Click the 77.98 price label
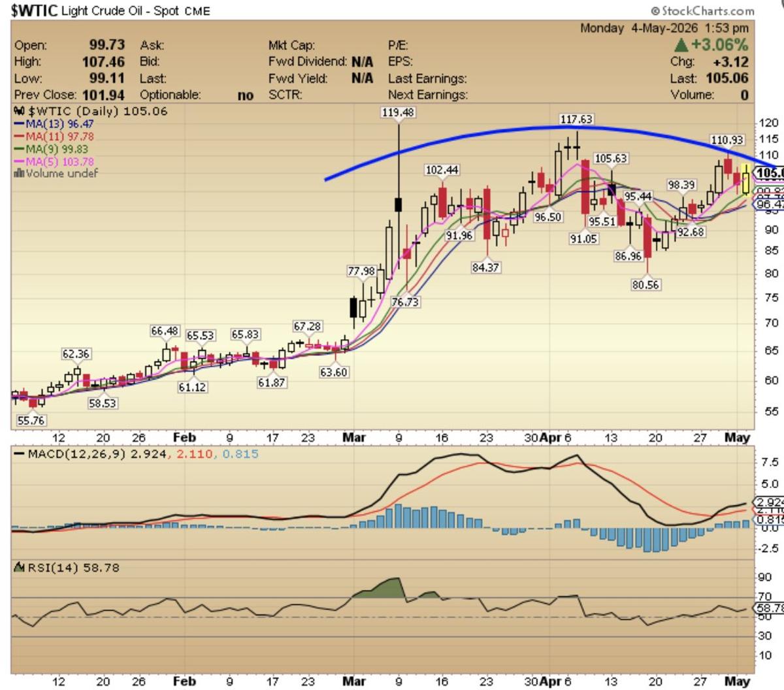Viewport: 784px width, 690px height. coord(361,271)
